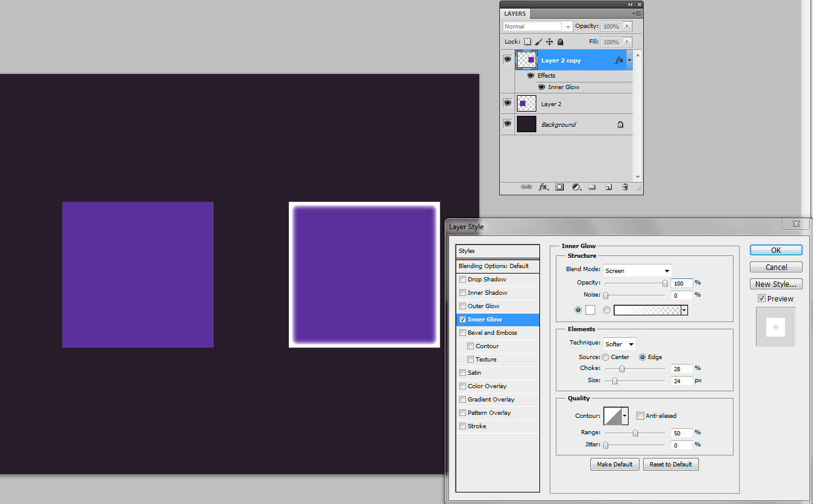Enable the Contour sub-style checkbox
813x504 pixels.
[471, 346]
